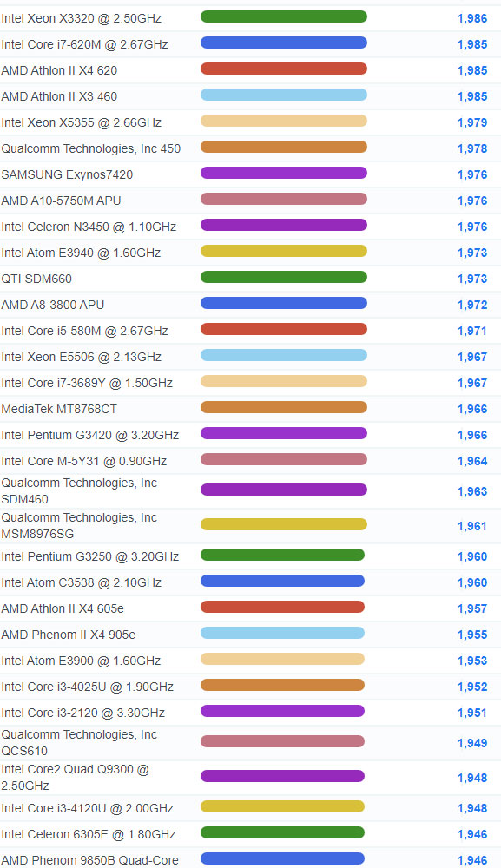This screenshot has height=868, width=501.
Task: Click Intel Core2 Quad Q9300 @ 2.50GHz
Action: (76, 778)
